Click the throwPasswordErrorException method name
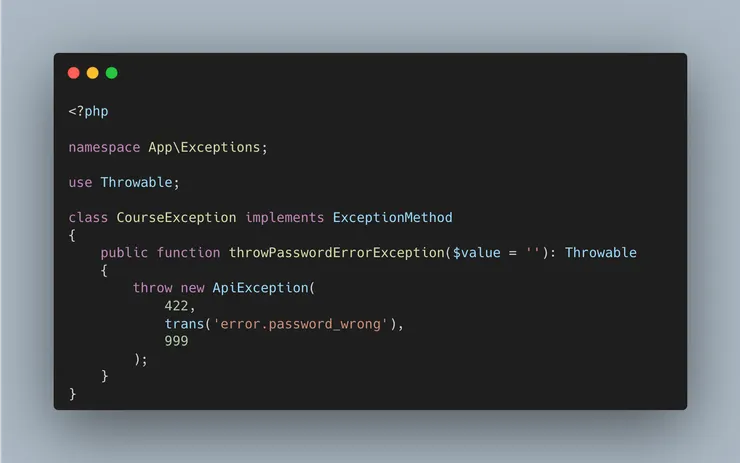This screenshot has width=740, height=463. pos(336,253)
